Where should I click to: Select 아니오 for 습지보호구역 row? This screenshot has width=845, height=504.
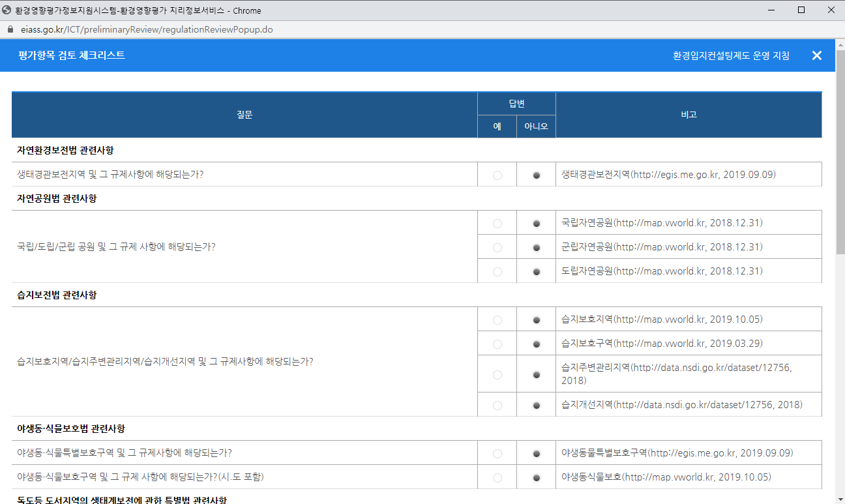[x=537, y=344]
